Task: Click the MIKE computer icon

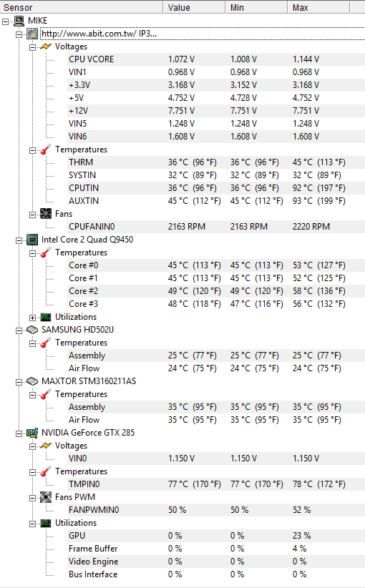Action: 19,21
